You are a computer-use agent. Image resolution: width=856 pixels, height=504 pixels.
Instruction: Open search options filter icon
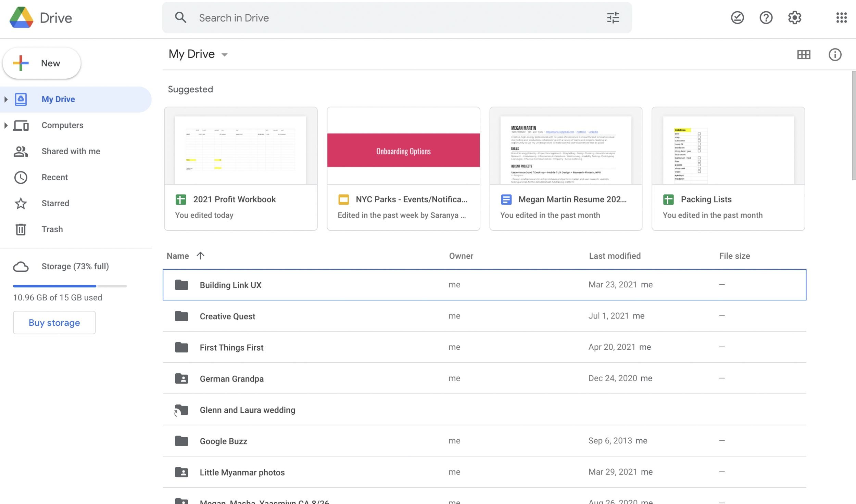[x=613, y=17]
